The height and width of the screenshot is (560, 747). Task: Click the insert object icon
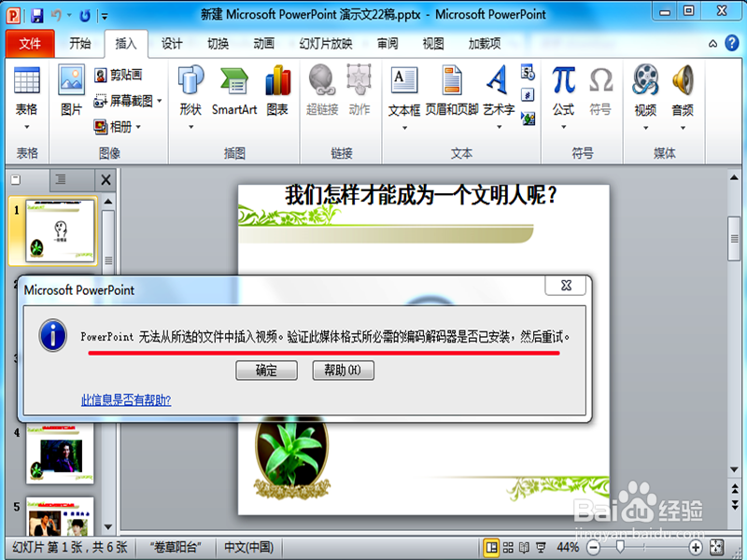(528, 119)
